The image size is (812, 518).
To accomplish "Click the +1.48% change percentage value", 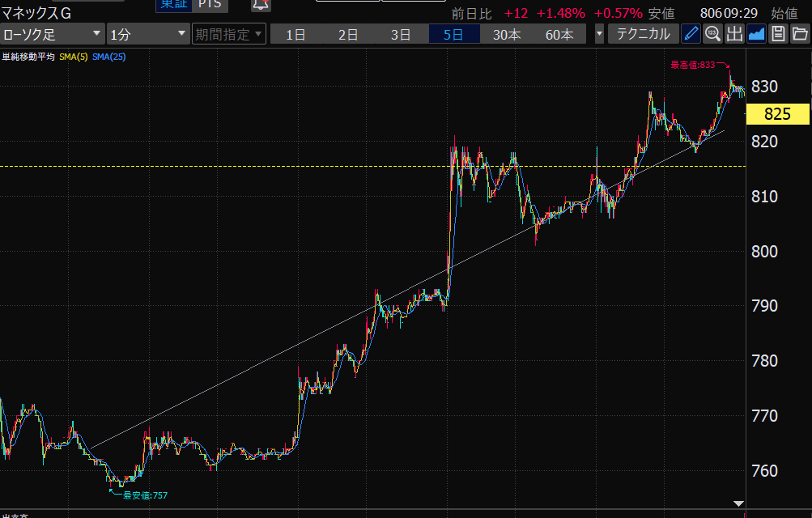I will pyautogui.click(x=561, y=14).
